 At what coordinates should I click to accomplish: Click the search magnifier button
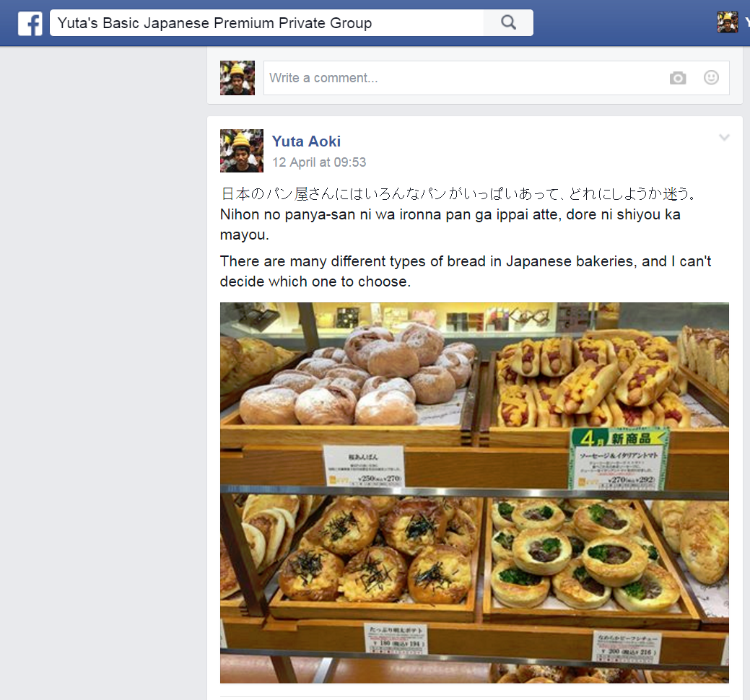click(508, 22)
